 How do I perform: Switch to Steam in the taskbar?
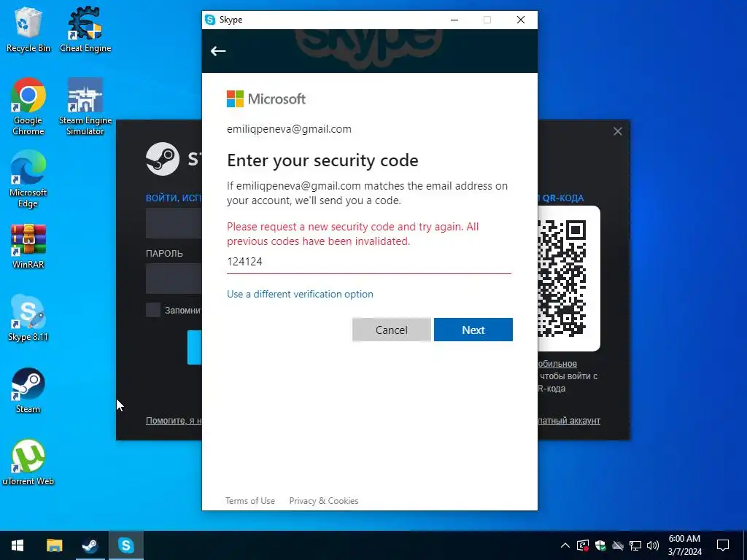point(90,545)
